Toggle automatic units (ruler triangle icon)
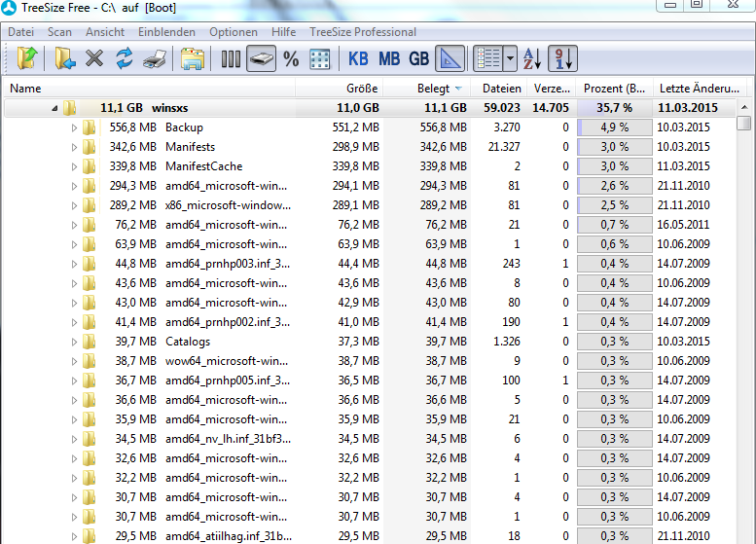Viewport: 756px width, 544px height. (x=450, y=58)
